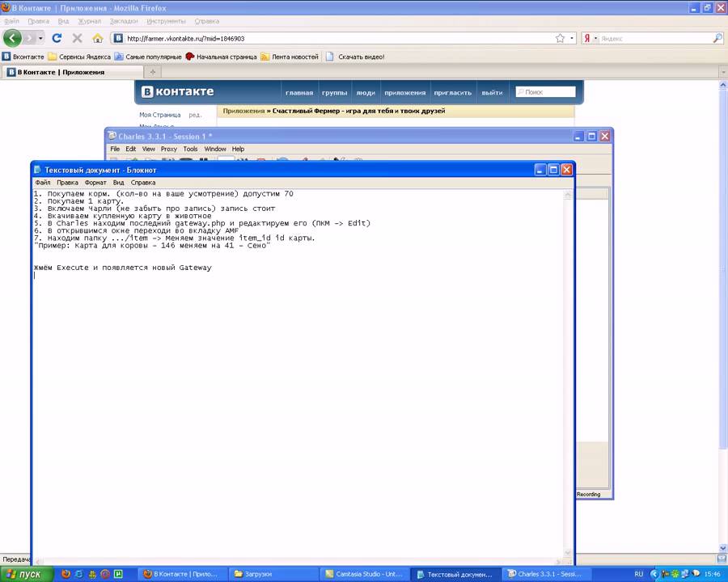Click Firefox page scrollbar up arrow
Viewport: 728px width, 582px height.
point(723,85)
